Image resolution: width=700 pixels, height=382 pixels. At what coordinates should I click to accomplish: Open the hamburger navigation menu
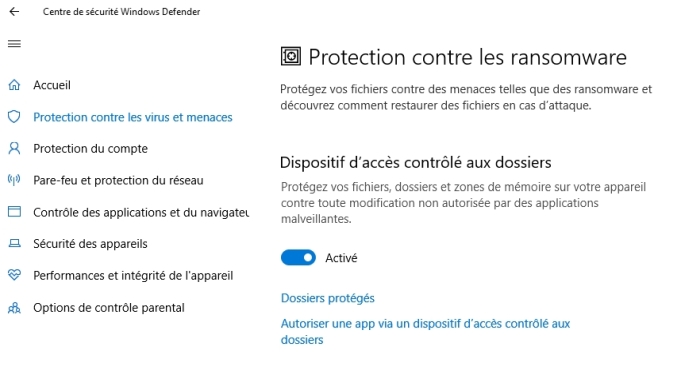pos(14,43)
